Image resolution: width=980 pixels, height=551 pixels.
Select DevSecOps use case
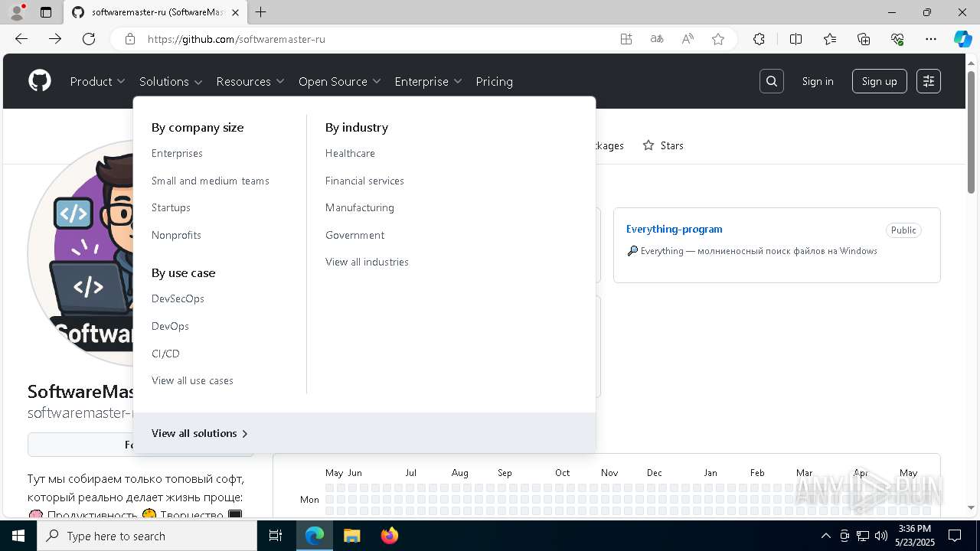tap(178, 298)
